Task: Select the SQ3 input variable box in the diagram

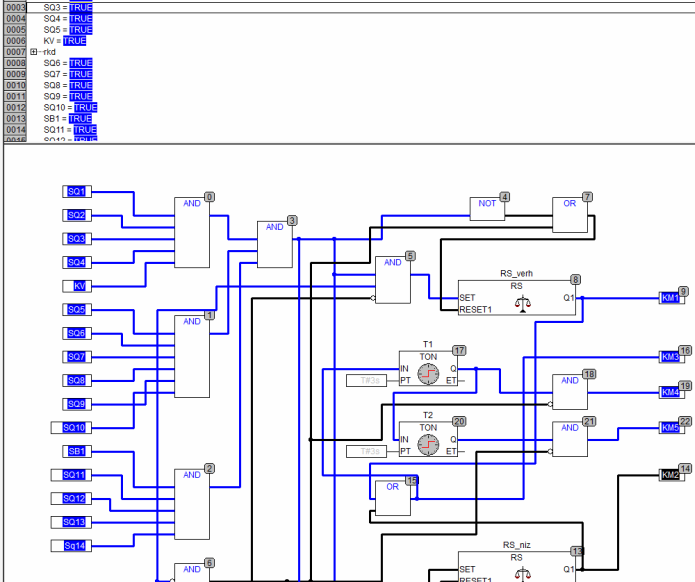Action: (77, 239)
